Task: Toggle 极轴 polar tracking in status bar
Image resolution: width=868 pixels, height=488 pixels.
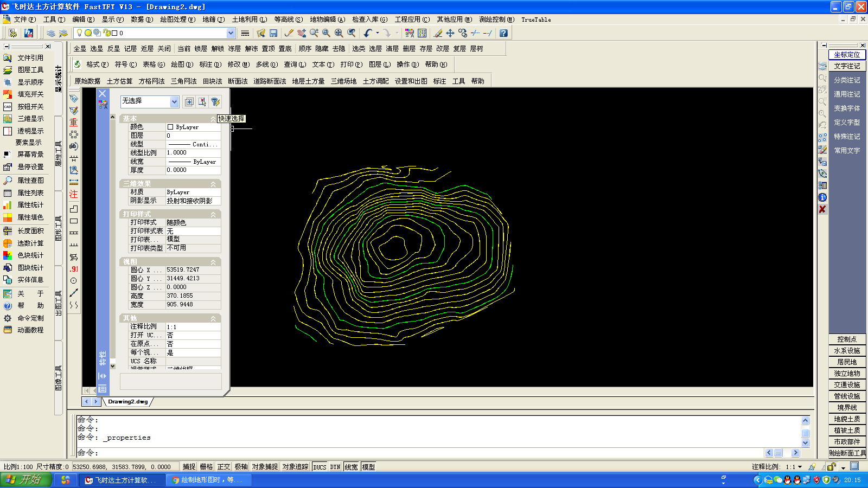Action: 241,467
